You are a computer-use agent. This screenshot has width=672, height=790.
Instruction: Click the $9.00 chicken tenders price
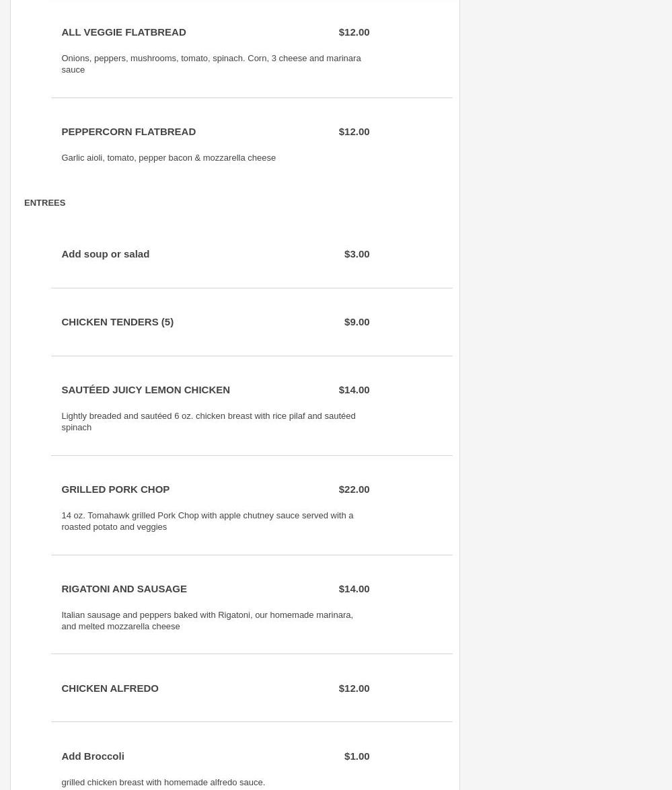(357, 322)
